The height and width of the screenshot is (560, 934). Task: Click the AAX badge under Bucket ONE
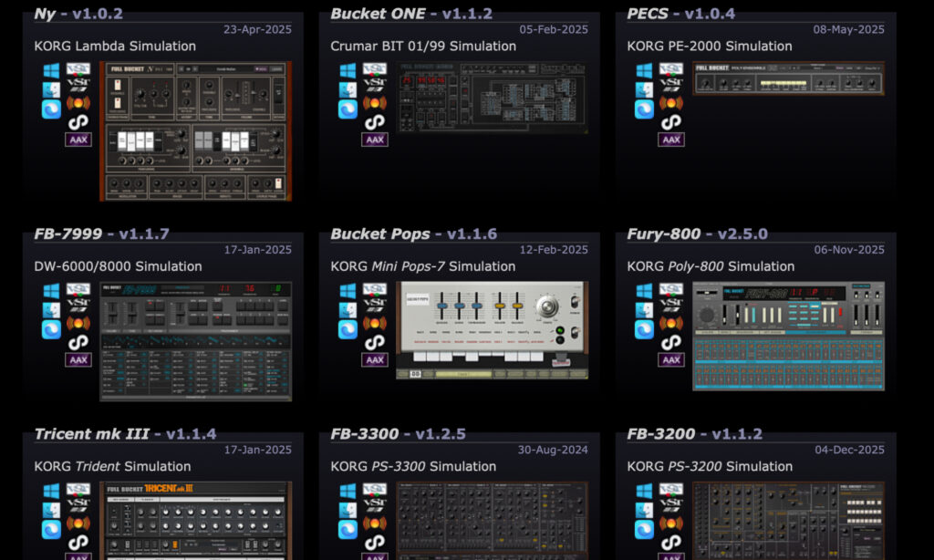tap(375, 140)
